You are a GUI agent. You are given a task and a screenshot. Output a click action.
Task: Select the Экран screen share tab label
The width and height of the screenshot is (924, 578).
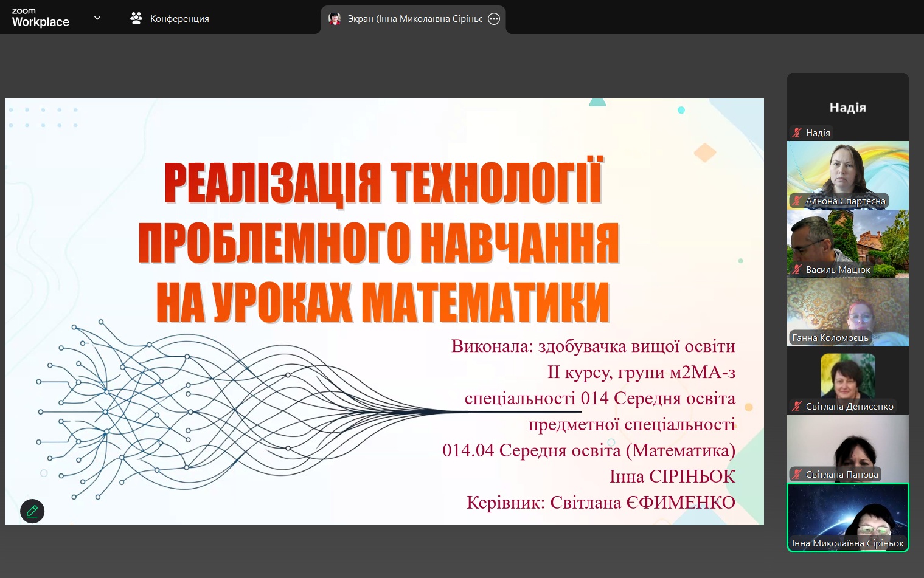click(x=414, y=19)
